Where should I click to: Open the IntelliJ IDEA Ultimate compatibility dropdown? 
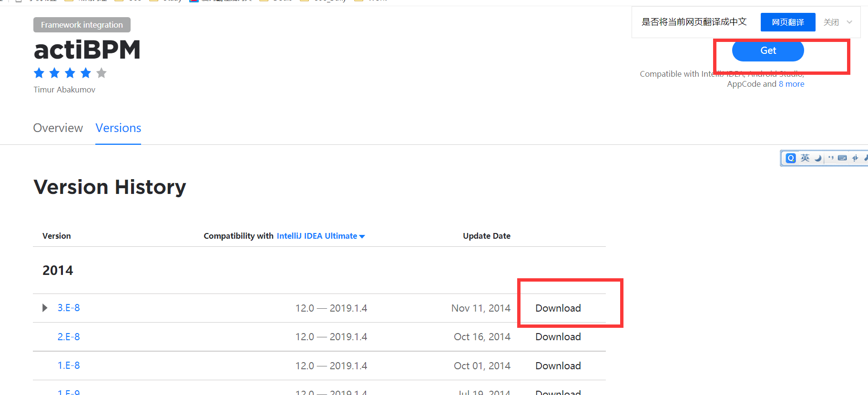[x=320, y=236]
